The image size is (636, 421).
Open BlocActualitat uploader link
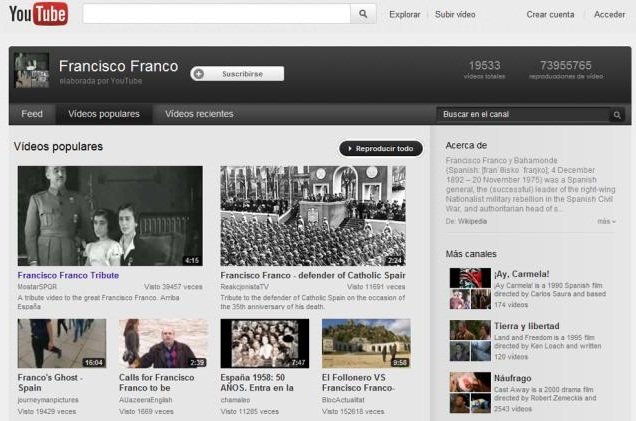click(343, 400)
